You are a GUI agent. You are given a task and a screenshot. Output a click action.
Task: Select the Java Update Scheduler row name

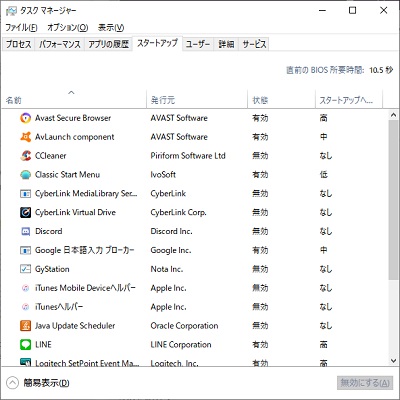(75, 326)
